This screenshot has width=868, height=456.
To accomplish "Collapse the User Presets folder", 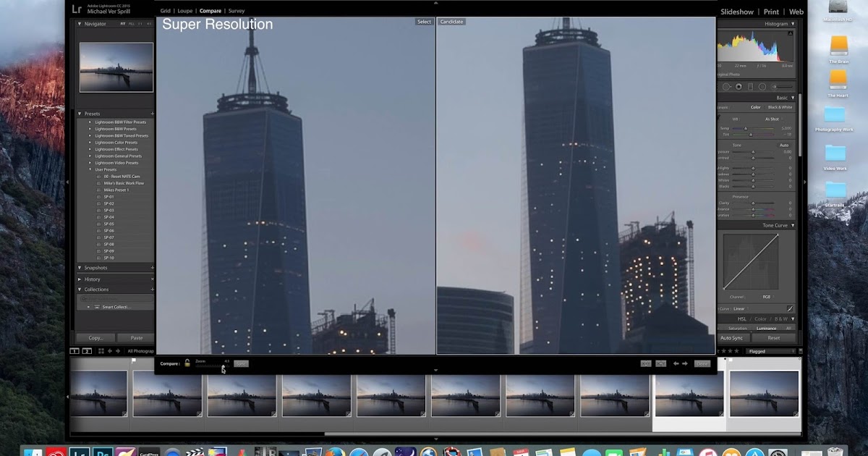I will point(90,169).
